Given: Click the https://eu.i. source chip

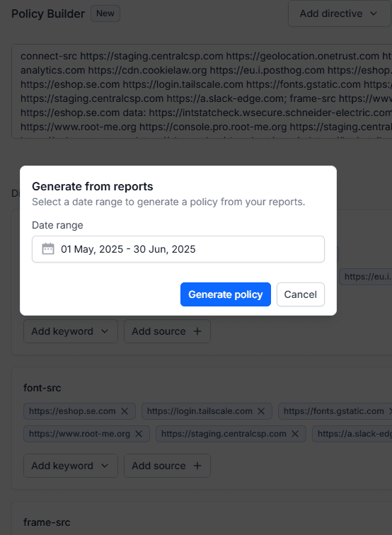Looking at the screenshot, I should [x=366, y=277].
